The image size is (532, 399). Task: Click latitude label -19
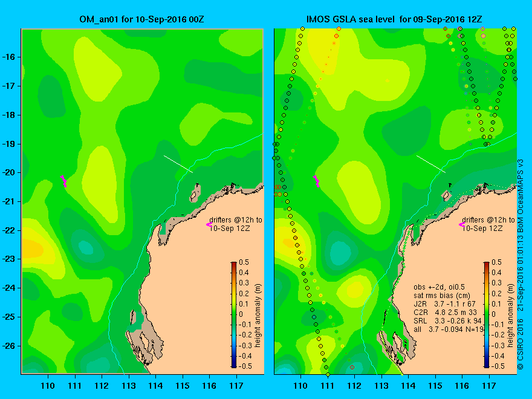(9, 144)
